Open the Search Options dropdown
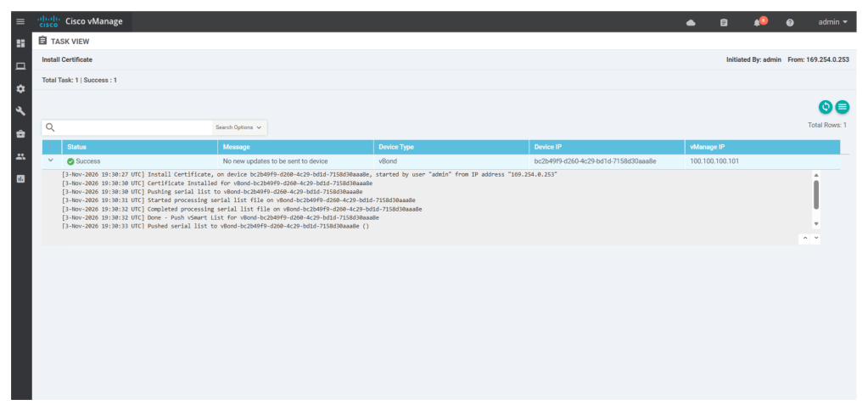The height and width of the screenshot is (411, 868). (x=238, y=127)
